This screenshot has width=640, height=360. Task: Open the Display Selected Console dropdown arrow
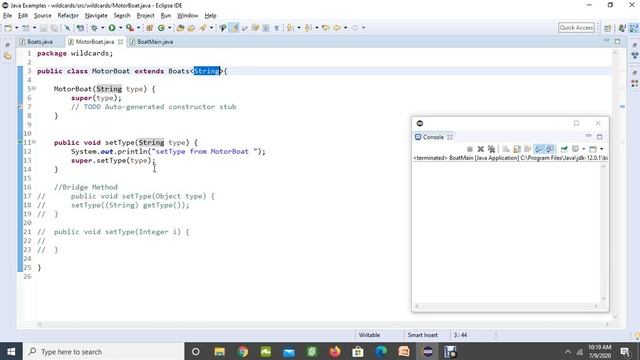tap(584, 149)
